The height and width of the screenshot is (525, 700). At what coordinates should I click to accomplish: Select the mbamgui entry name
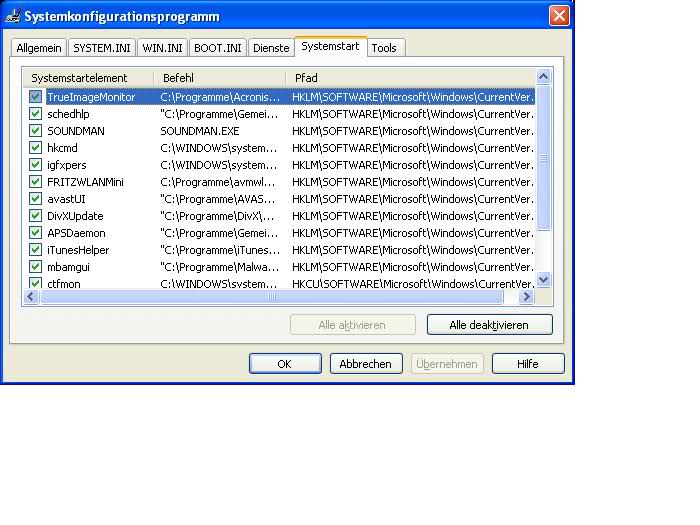pos(68,267)
